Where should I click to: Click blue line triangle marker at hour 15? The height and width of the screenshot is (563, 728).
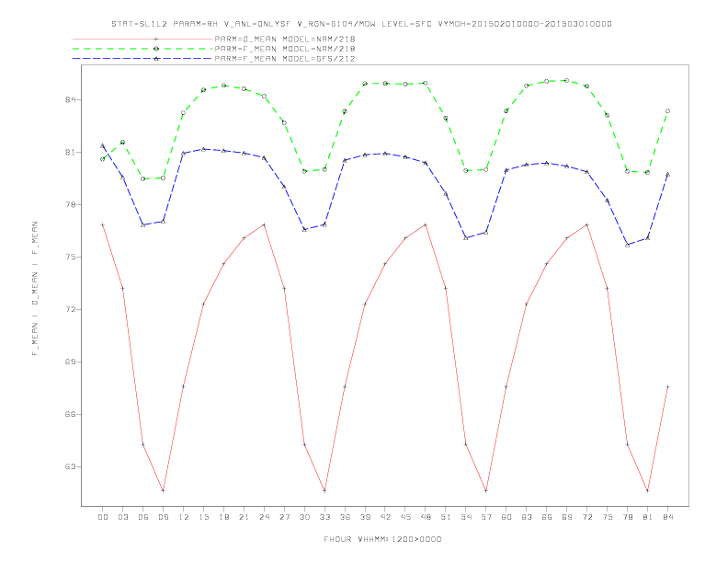[x=203, y=149]
